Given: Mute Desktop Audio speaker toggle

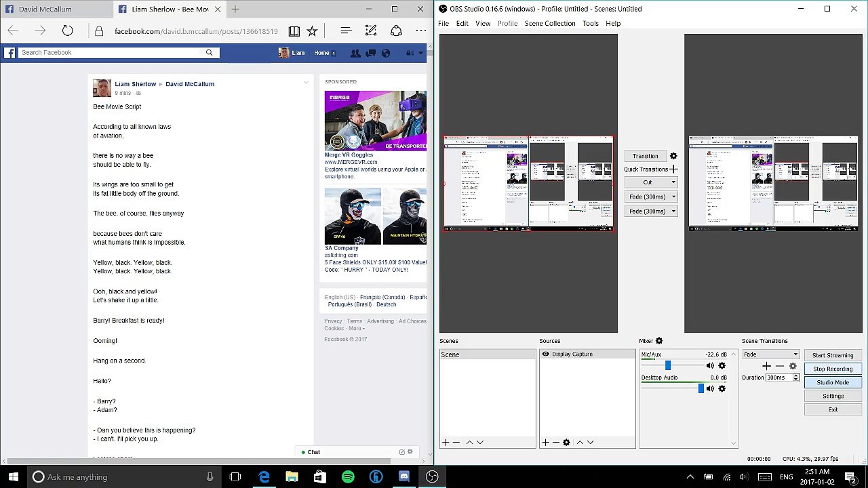Looking at the screenshot, I should coord(710,388).
